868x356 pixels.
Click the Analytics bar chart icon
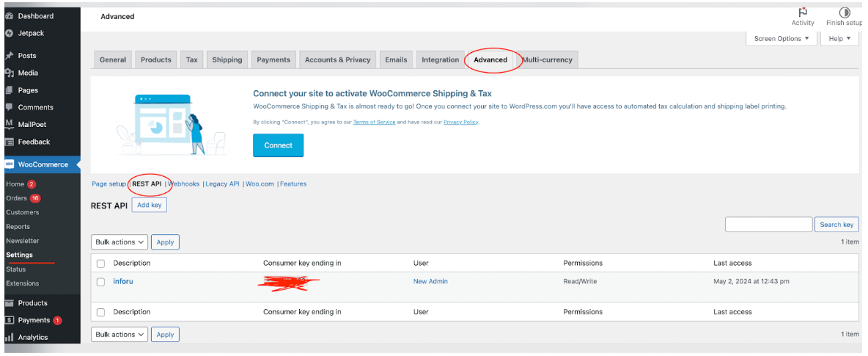[x=9, y=337]
